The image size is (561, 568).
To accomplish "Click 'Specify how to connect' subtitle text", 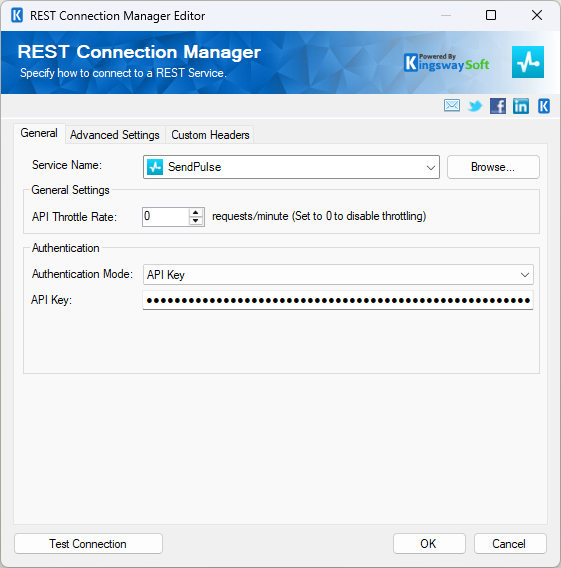I will 123,73.
